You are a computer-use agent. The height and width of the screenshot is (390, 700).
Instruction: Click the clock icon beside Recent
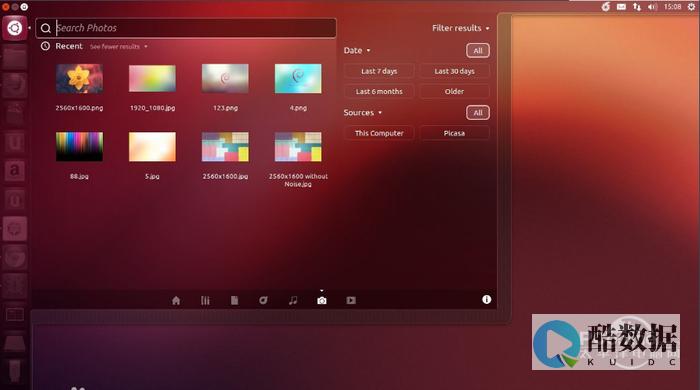tap(45, 46)
